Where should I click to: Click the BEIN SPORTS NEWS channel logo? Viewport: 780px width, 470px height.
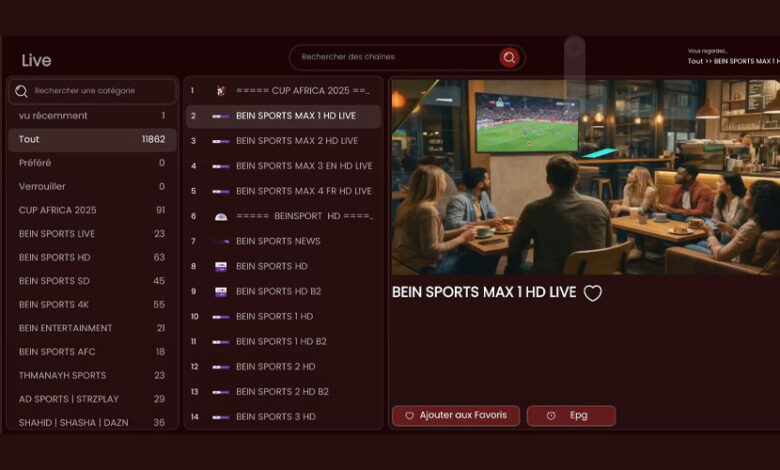click(x=221, y=241)
